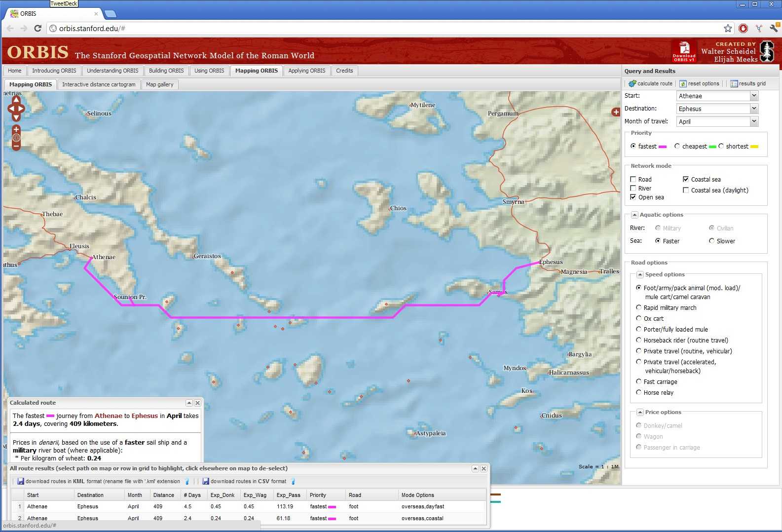Select the fastest priority option
Screen dimensions: 782x532
point(633,146)
